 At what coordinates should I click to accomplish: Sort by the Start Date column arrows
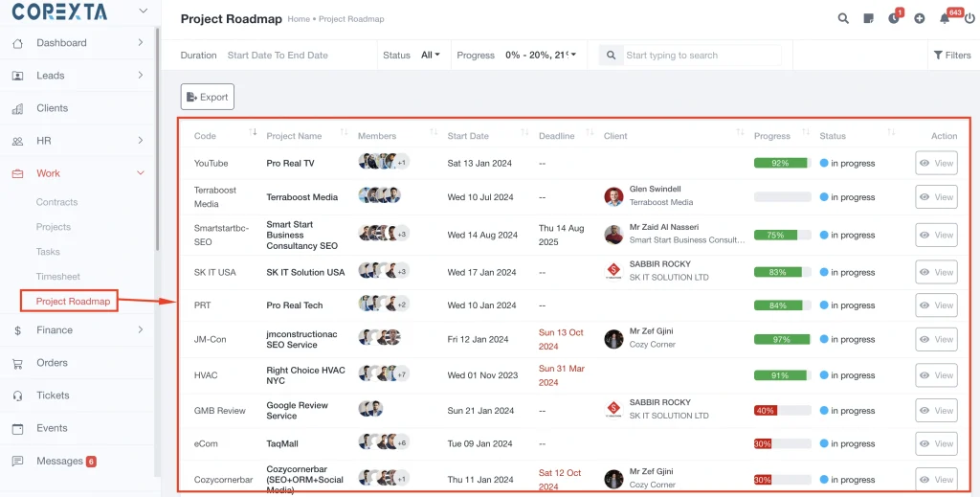point(525,132)
